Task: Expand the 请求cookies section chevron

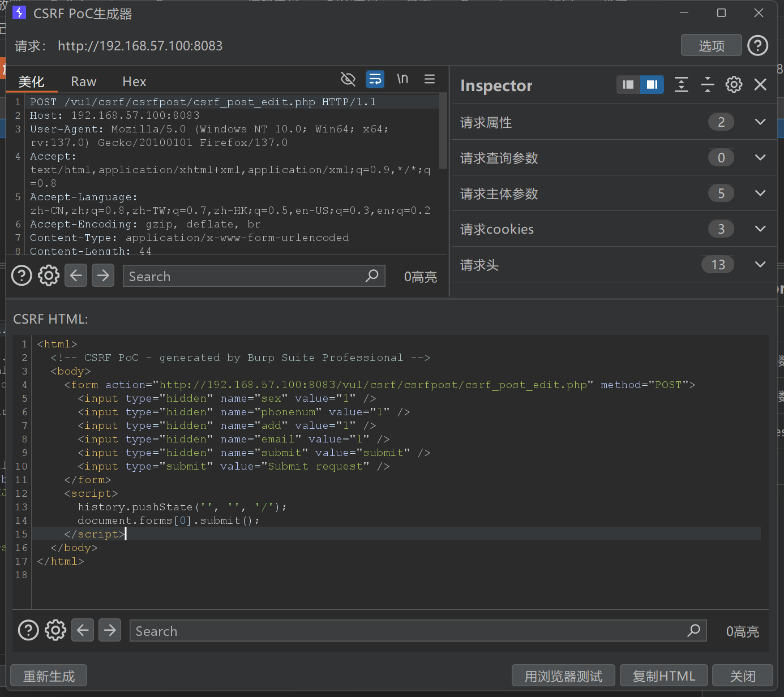Action: coord(760,229)
